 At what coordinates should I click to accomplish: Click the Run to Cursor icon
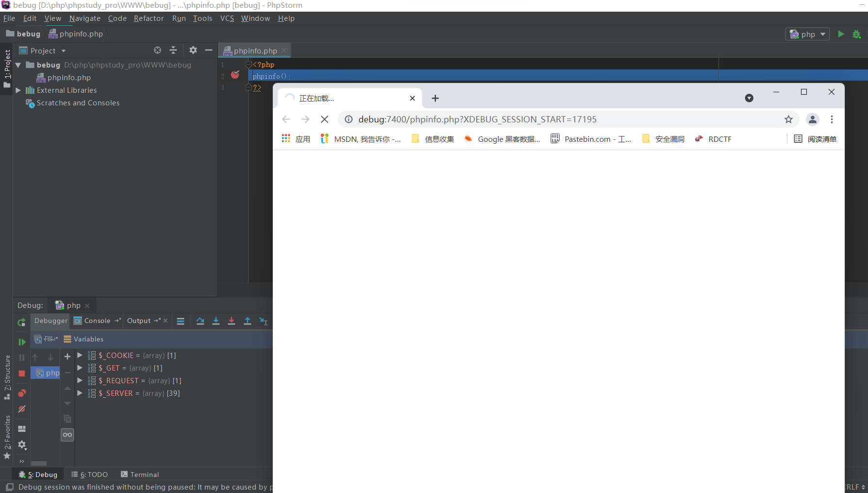coord(263,321)
